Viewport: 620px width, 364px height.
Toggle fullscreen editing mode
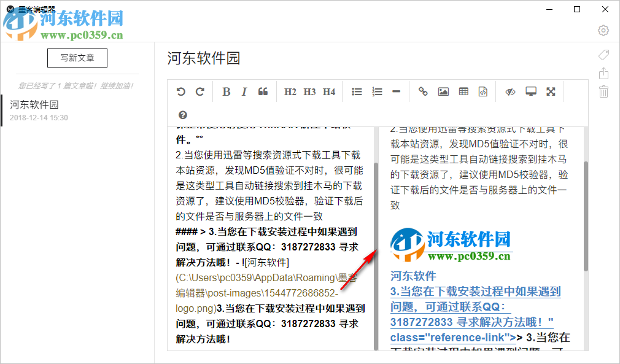coord(551,91)
